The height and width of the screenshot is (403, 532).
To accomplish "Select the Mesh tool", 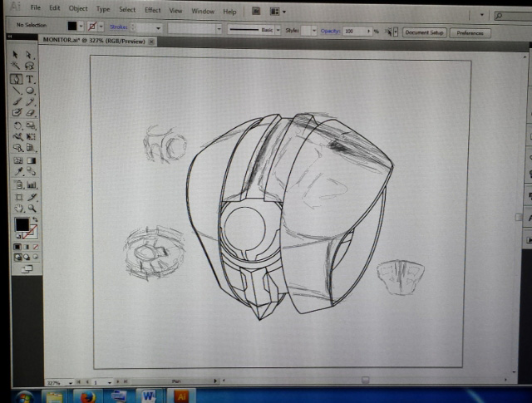I will pos(18,160).
